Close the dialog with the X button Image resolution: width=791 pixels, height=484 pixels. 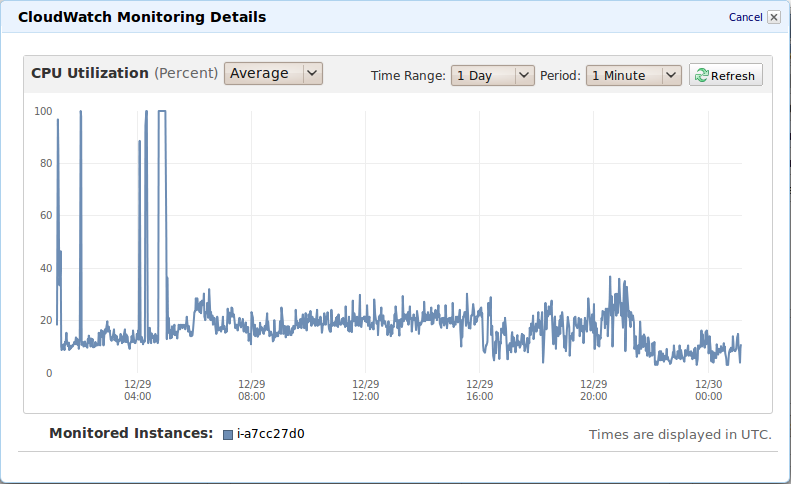pyautogui.click(x=773, y=17)
